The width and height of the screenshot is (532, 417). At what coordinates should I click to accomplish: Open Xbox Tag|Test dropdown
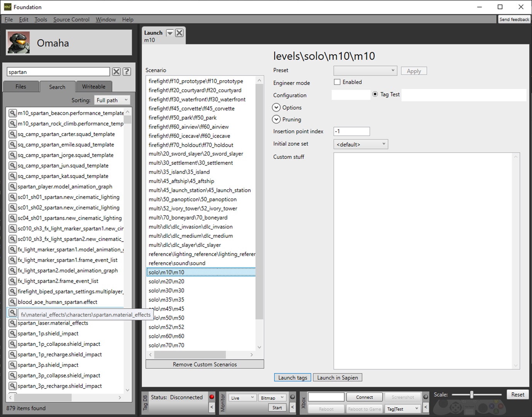[x=403, y=409]
